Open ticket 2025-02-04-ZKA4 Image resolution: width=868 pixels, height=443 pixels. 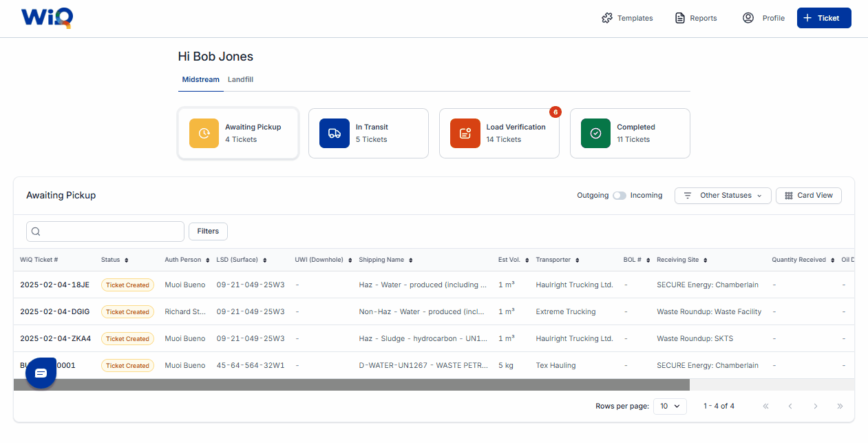[55, 338]
